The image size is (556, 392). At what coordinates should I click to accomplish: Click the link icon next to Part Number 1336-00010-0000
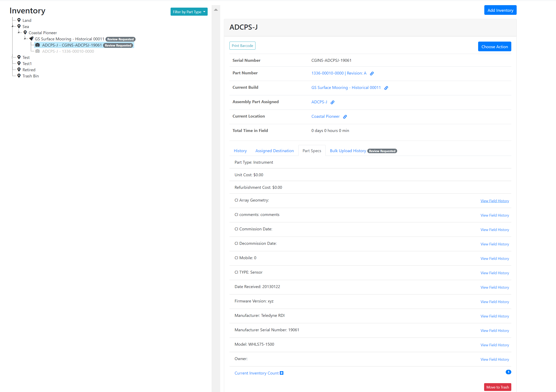(372, 73)
